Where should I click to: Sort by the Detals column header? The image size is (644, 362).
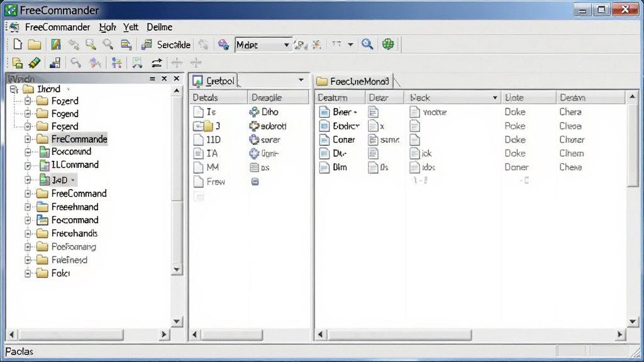(218, 97)
